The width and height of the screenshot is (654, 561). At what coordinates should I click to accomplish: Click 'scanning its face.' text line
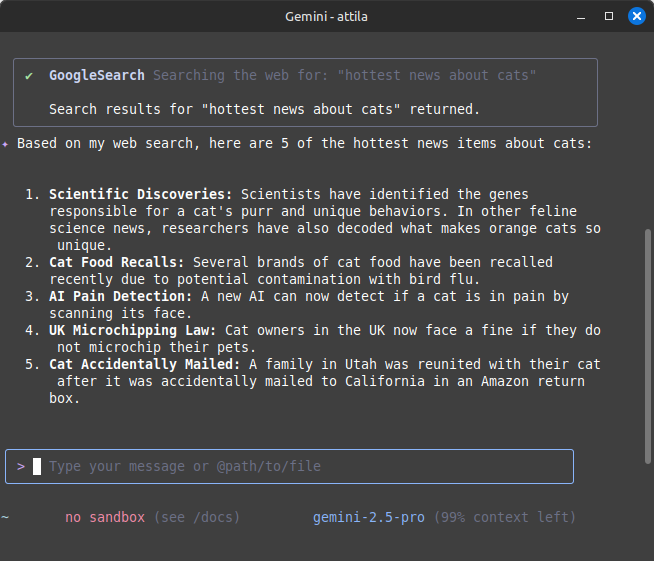(x=121, y=314)
